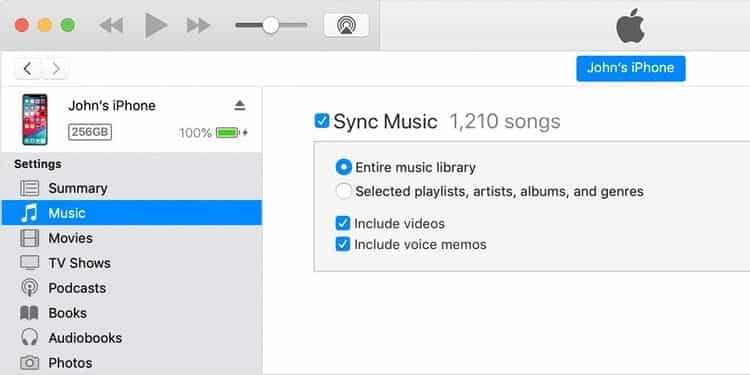Uncheck Include voice memos
Image resolution: width=750 pixels, height=375 pixels.
342,244
